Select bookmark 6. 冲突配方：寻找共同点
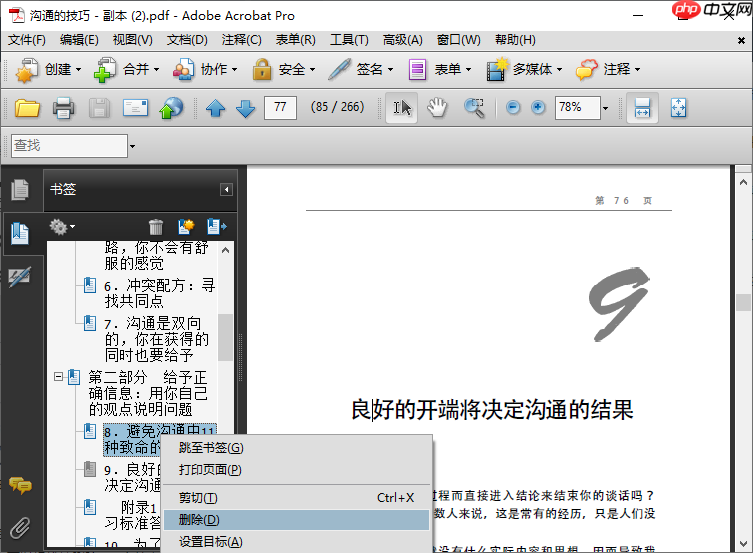Screen dimensions: 753x553 159,293
